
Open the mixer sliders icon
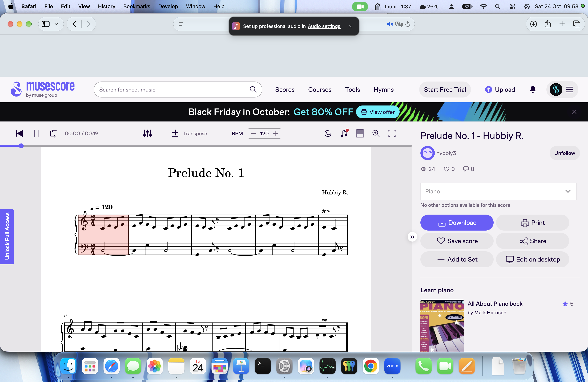pos(147,133)
